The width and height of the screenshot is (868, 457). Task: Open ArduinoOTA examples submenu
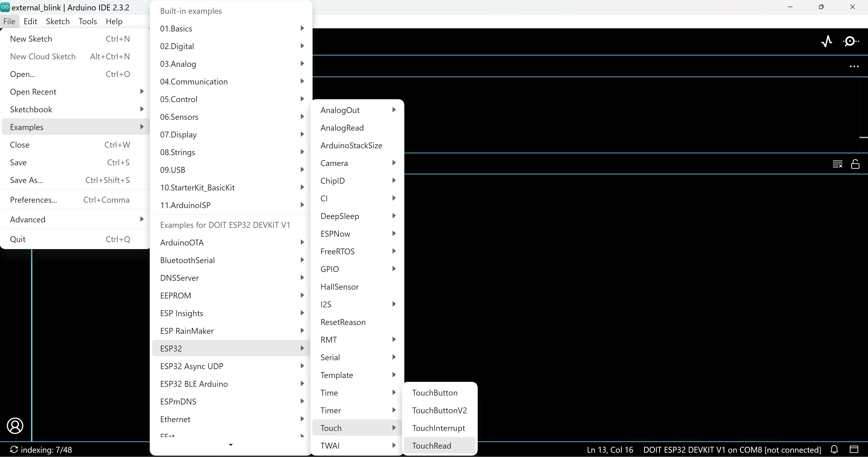tap(231, 243)
